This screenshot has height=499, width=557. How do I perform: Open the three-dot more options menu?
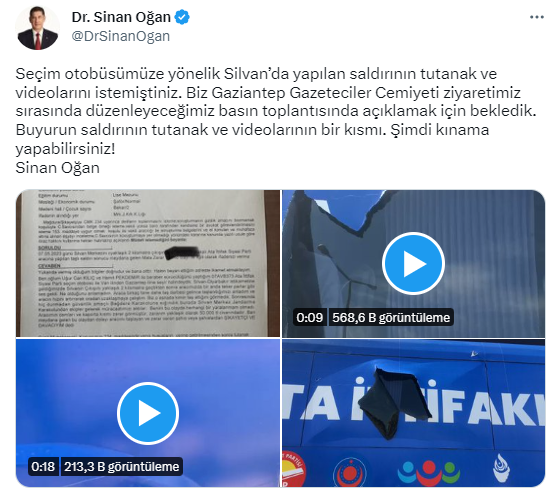(536, 17)
